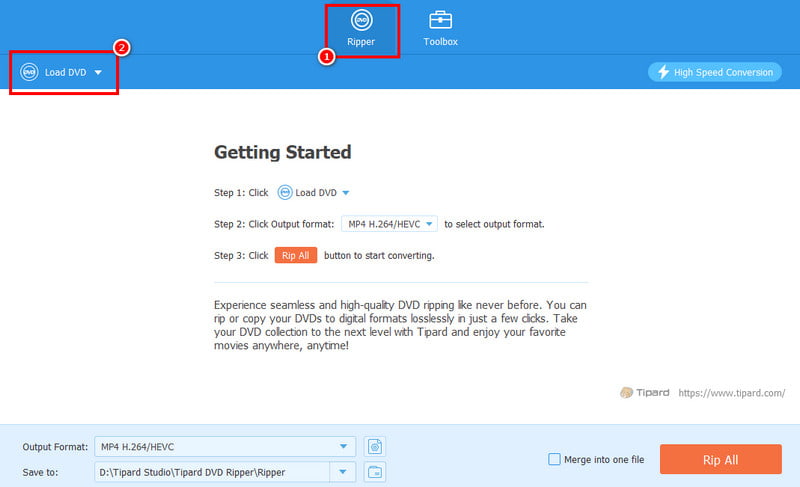800x487 pixels.
Task: Switch to the Toolbox tab
Action: [x=440, y=30]
